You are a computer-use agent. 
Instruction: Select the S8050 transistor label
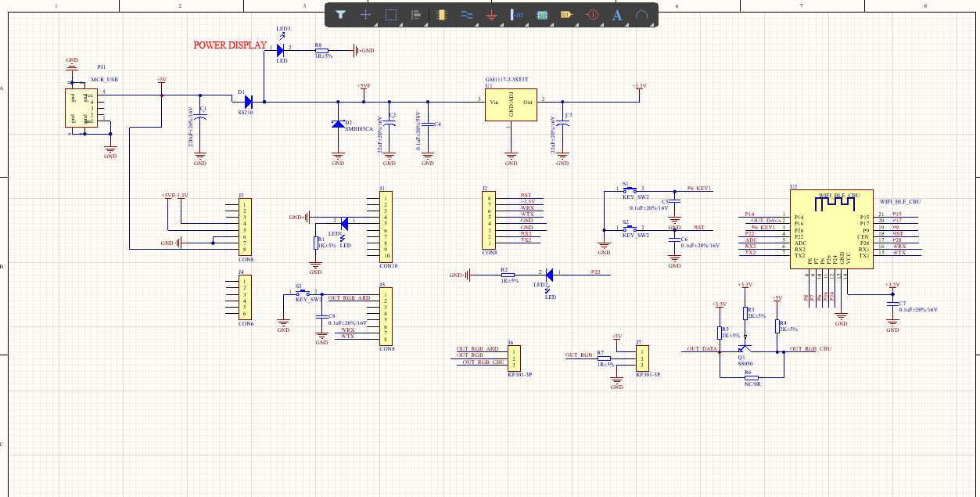[x=746, y=363]
